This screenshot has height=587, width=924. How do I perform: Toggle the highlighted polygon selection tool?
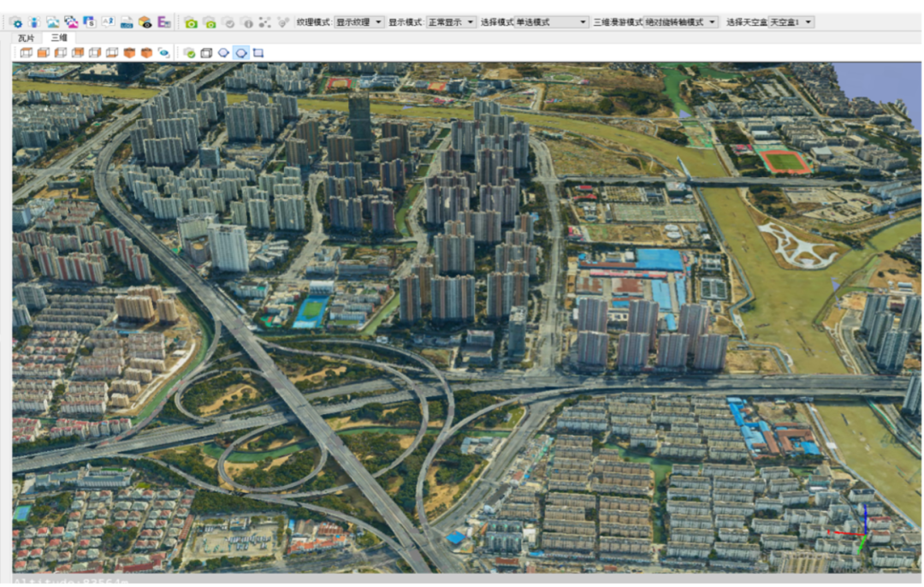[x=241, y=53]
